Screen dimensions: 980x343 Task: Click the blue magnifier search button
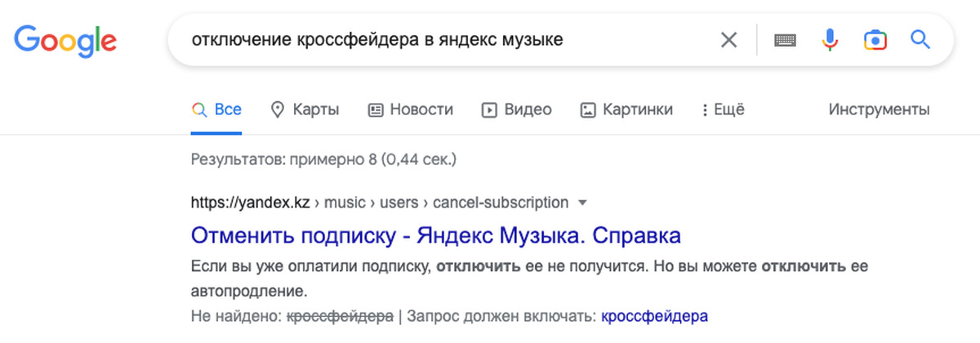[920, 39]
